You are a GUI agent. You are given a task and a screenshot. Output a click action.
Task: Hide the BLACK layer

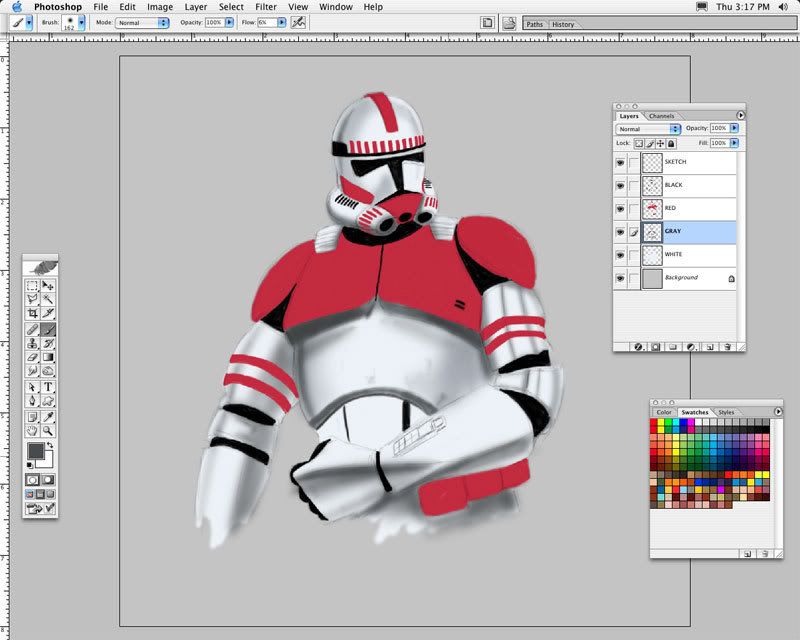coord(620,186)
